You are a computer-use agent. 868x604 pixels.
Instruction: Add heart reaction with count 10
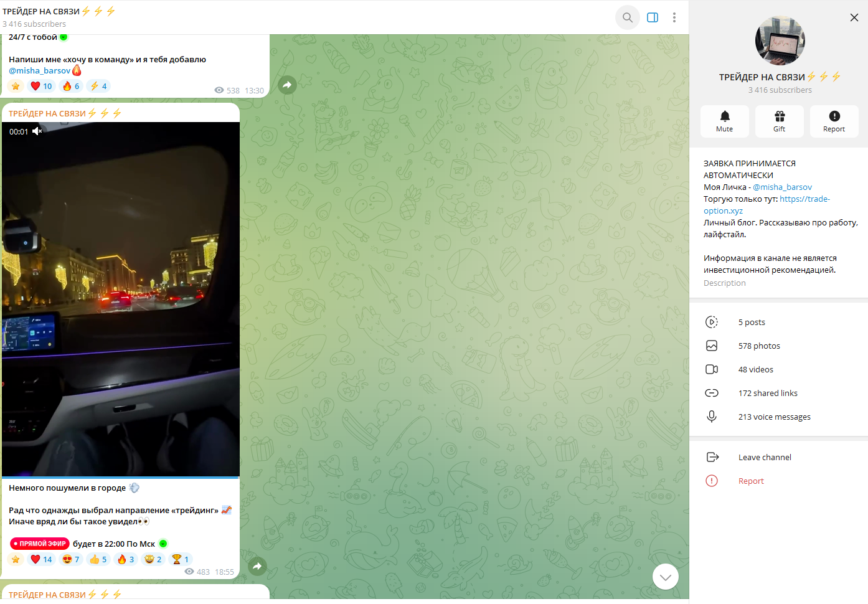(42, 86)
